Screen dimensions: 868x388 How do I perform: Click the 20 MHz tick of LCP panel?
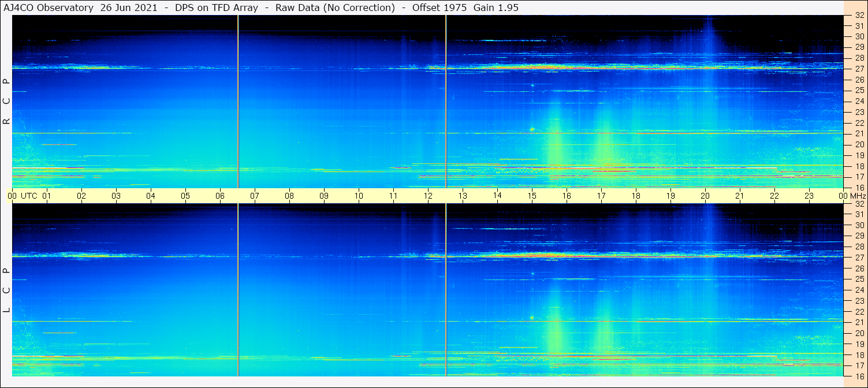point(859,333)
